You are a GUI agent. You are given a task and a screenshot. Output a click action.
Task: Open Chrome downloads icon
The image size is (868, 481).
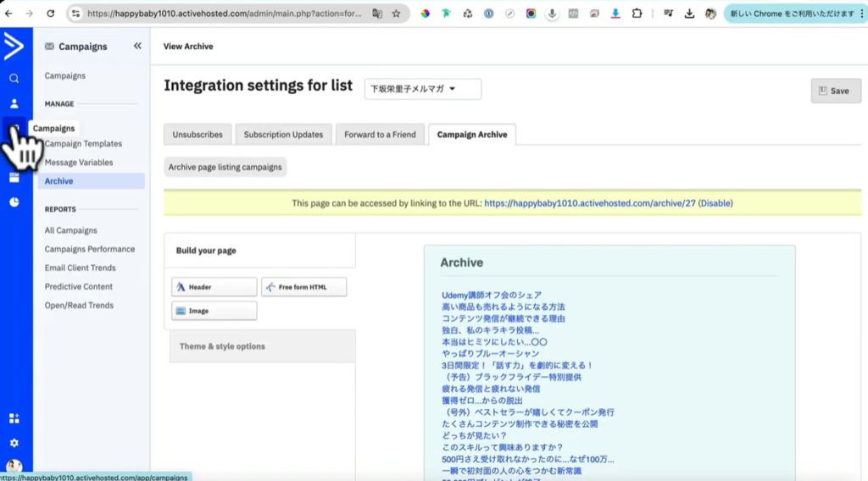(x=689, y=14)
